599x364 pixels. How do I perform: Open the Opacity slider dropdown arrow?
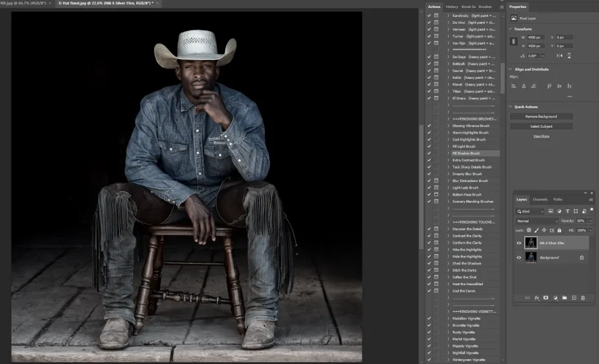[x=589, y=220]
